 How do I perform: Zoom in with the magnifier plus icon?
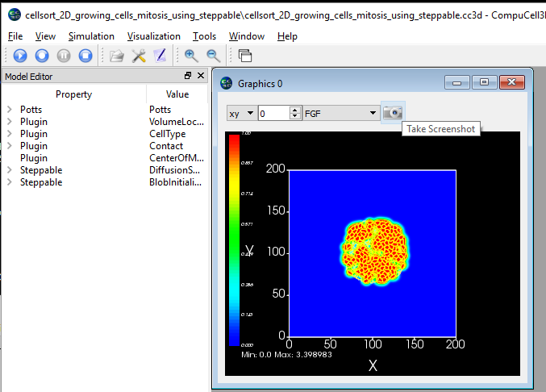point(191,56)
